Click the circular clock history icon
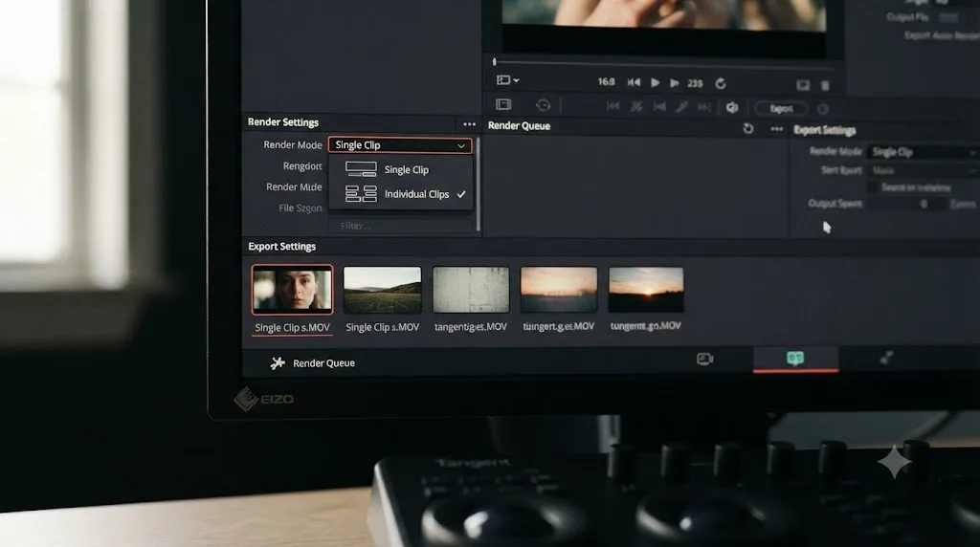Viewport: 980px width, 547px height. point(544,105)
